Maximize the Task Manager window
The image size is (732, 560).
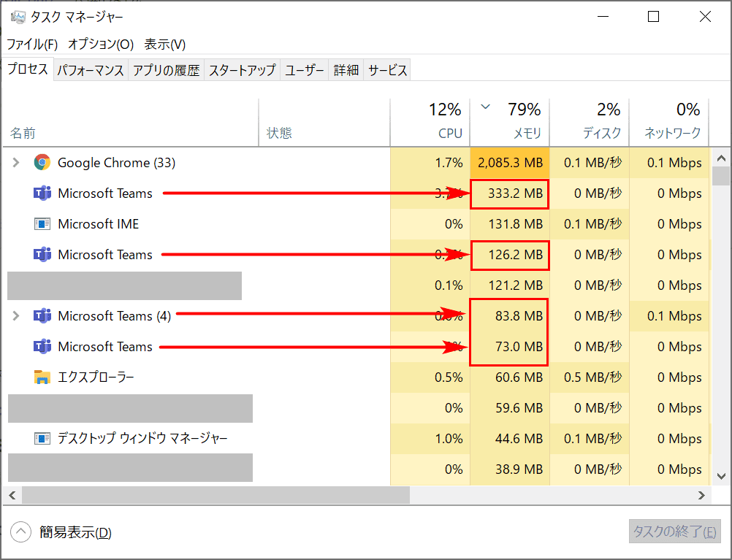[654, 17]
